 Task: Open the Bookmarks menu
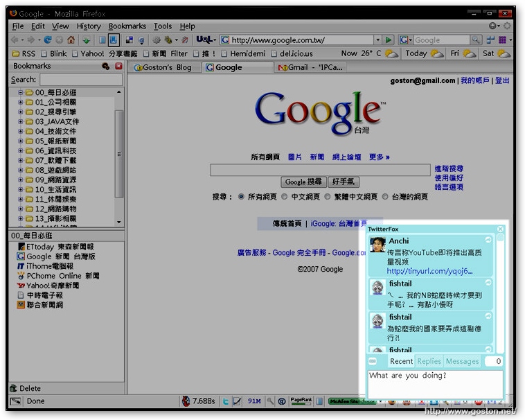(x=127, y=26)
